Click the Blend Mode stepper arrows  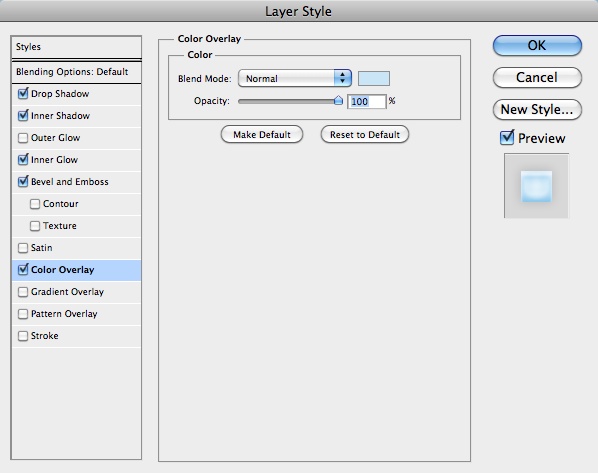[342, 78]
